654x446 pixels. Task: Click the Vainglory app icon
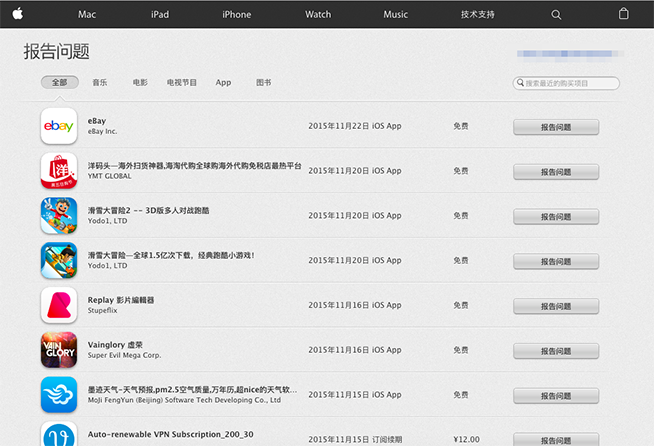pyautogui.click(x=59, y=350)
